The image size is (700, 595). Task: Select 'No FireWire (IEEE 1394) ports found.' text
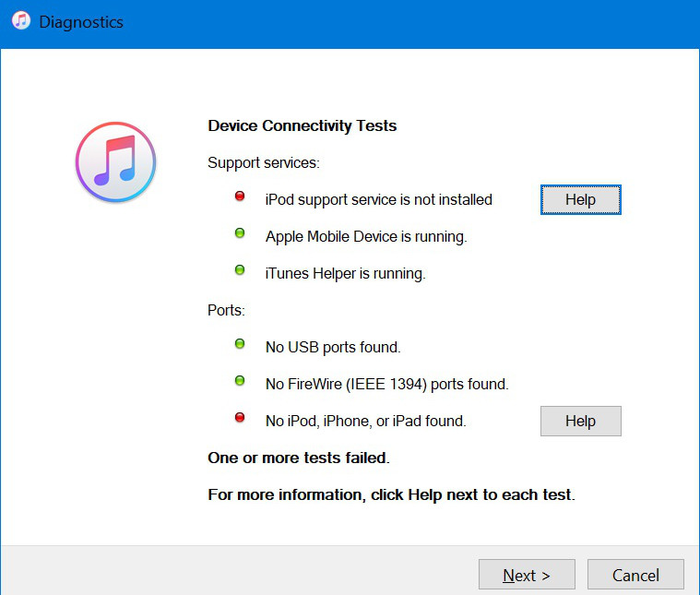click(387, 384)
